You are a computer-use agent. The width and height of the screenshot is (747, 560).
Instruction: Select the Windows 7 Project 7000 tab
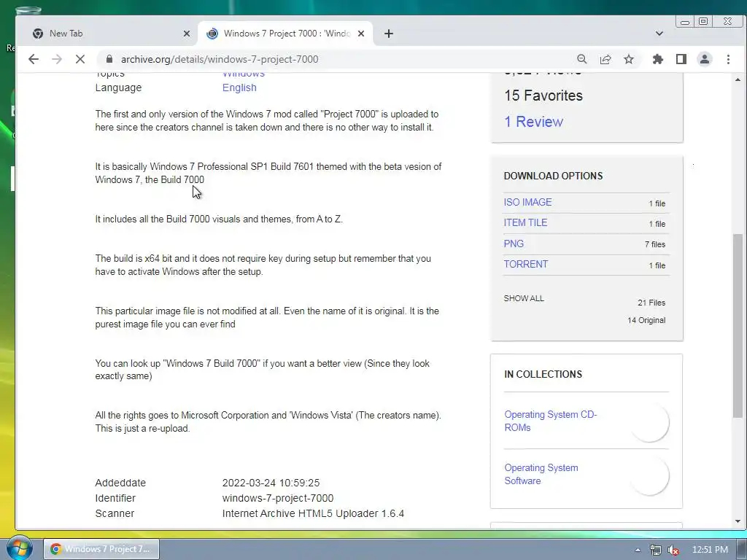coord(285,34)
